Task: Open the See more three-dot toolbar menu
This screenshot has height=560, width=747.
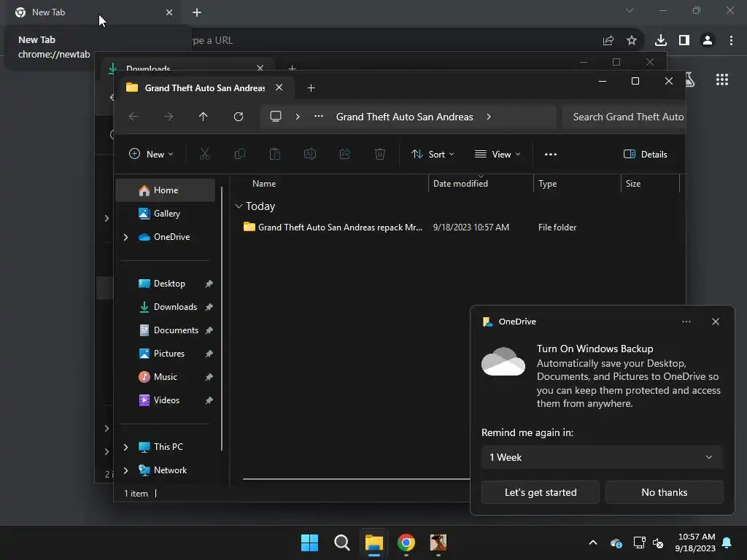Action: pyautogui.click(x=551, y=155)
